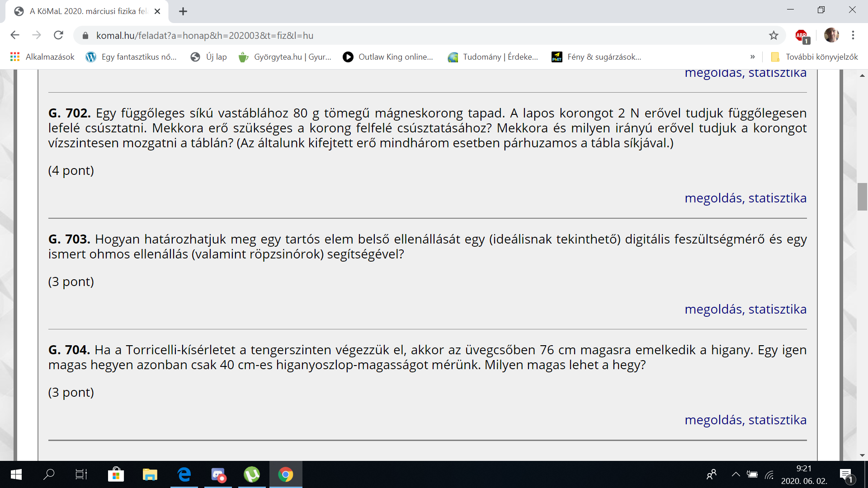Open a new tab with plus button
Screen dimensions: 868x488
point(183,12)
